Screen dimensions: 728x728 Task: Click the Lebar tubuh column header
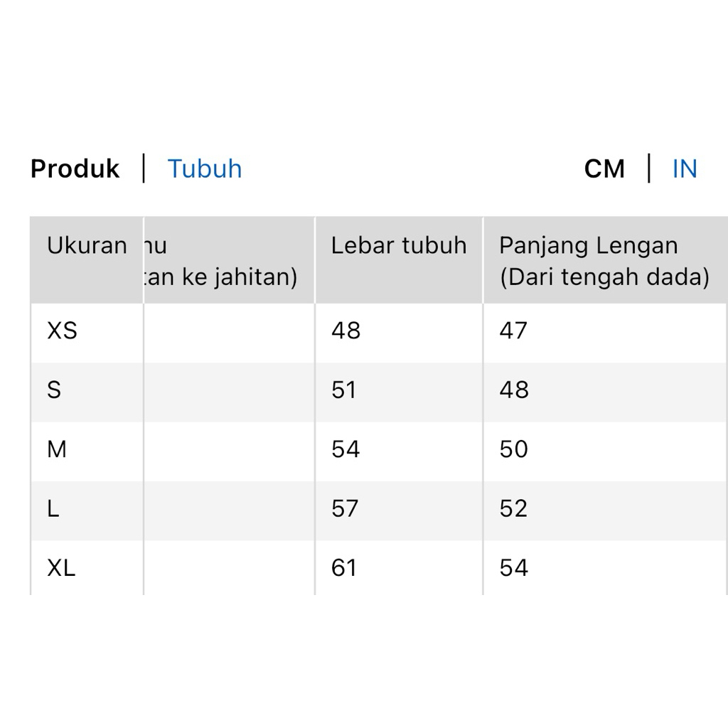click(x=399, y=246)
